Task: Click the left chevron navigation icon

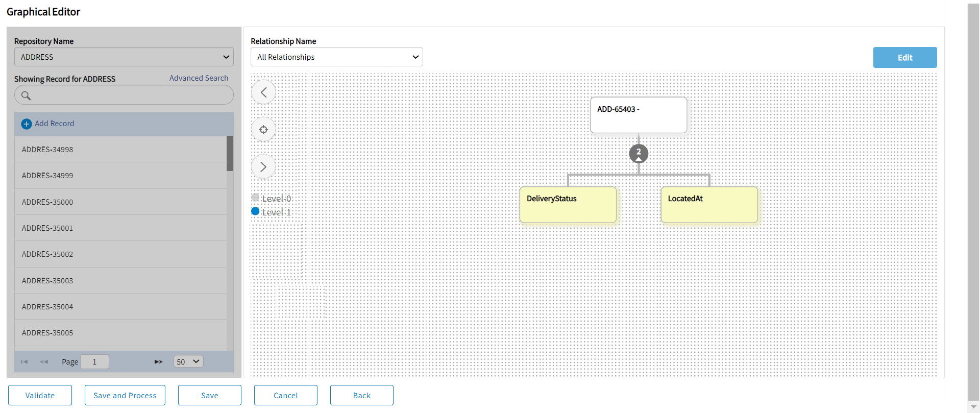Action: pos(263,92)
